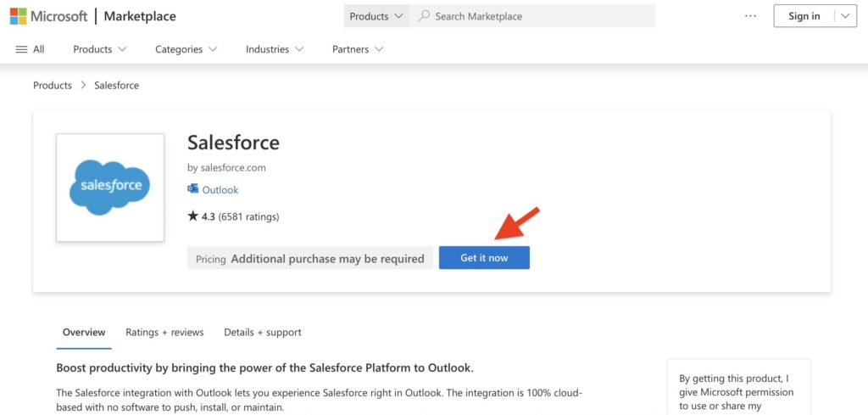868x415 pixels.
Task: Click the permission notice starting By getting this product
Action: (738, 392)
